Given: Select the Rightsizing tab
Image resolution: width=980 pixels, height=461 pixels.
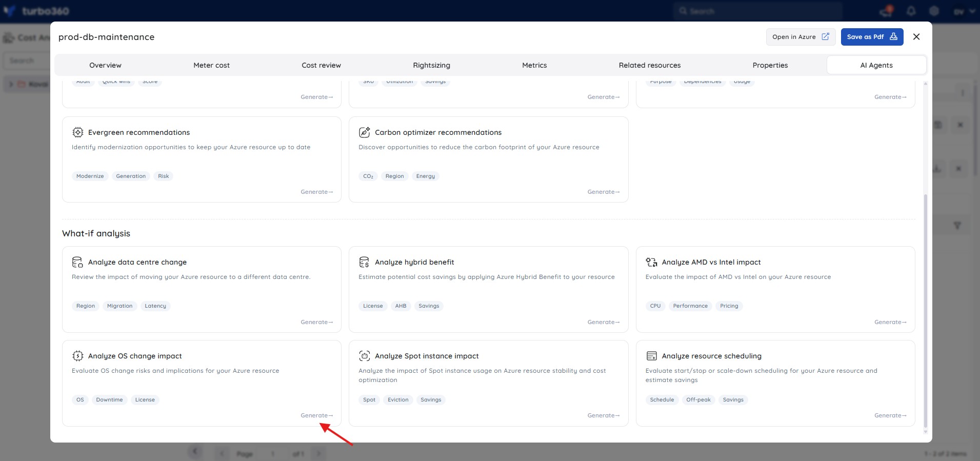Looking at the screenshot, I should click(x=431, y=65).
